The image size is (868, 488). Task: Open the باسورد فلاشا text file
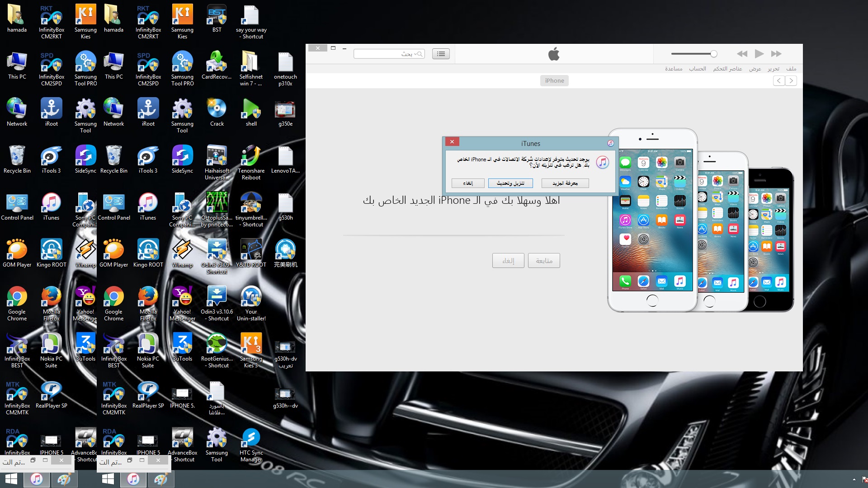click(217, 398)
